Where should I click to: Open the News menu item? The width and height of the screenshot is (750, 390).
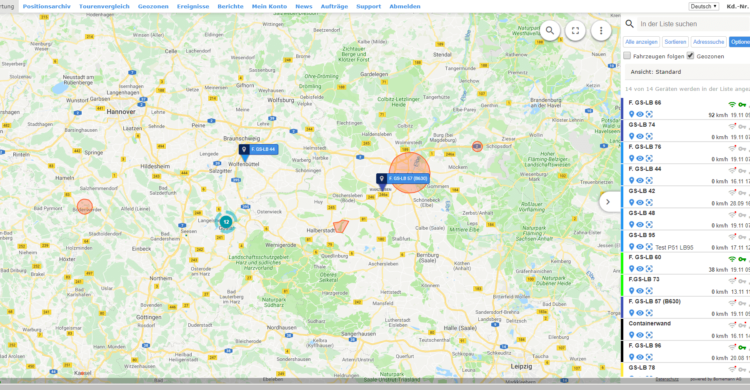(304, 6)
